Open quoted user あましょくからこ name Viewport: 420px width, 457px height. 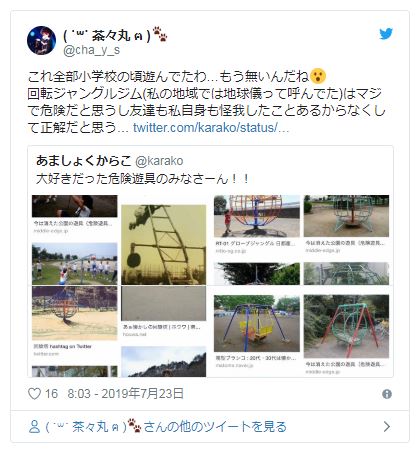pos(83,161)
